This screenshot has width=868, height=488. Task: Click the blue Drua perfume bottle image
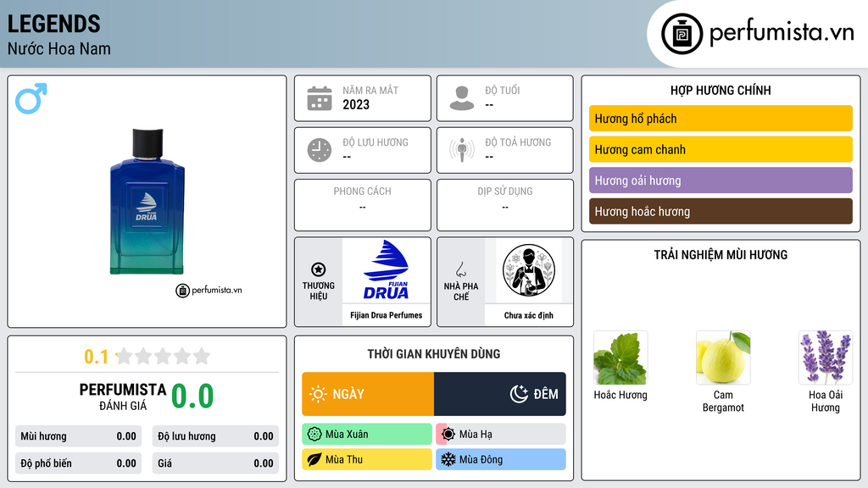click(x=147, y=202)
